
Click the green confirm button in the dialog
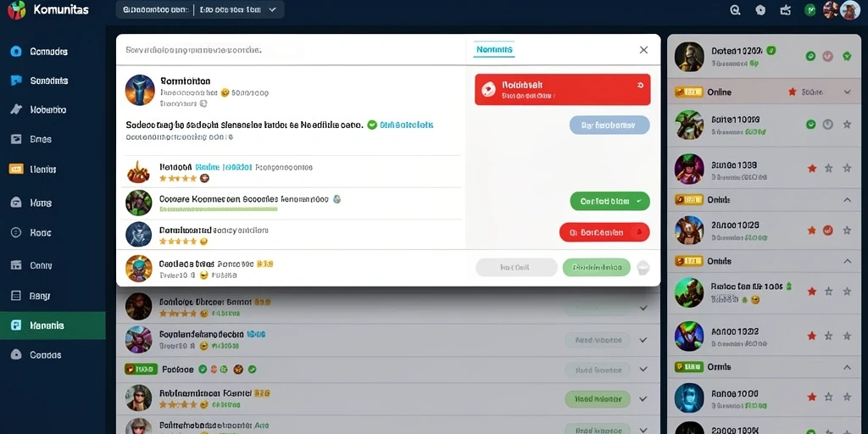609,202
